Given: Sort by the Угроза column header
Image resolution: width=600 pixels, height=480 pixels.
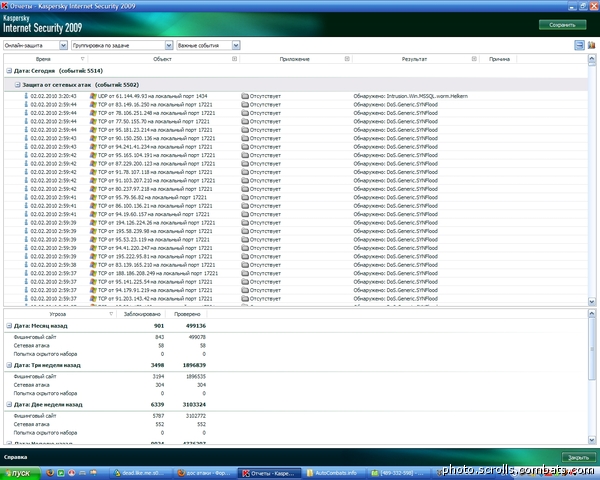Looking at the screenshot, I should (x=57, y=314).
